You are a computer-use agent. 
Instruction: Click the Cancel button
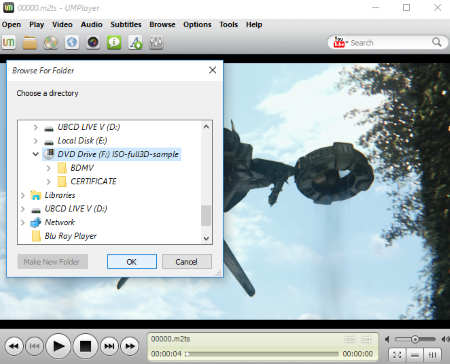click(186, 262)
